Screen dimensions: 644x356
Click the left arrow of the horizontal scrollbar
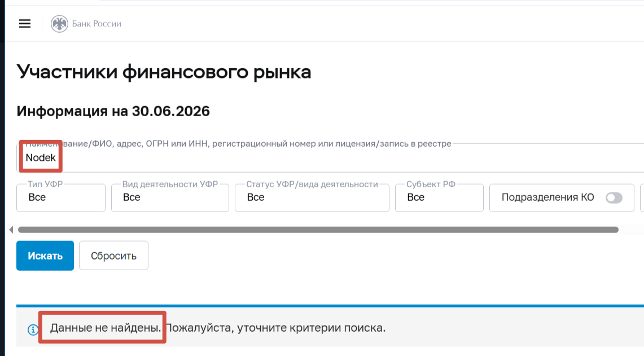11,230
